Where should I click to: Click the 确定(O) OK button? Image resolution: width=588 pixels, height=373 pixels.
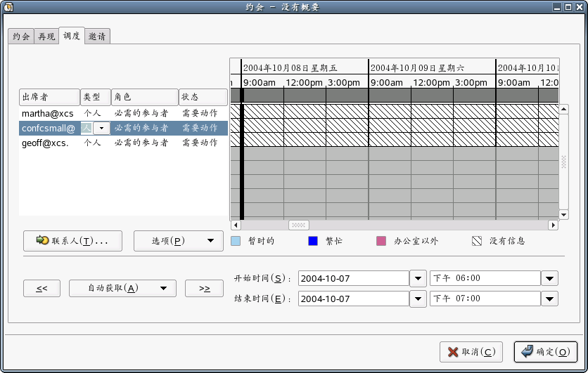click(x=546, y=352)
